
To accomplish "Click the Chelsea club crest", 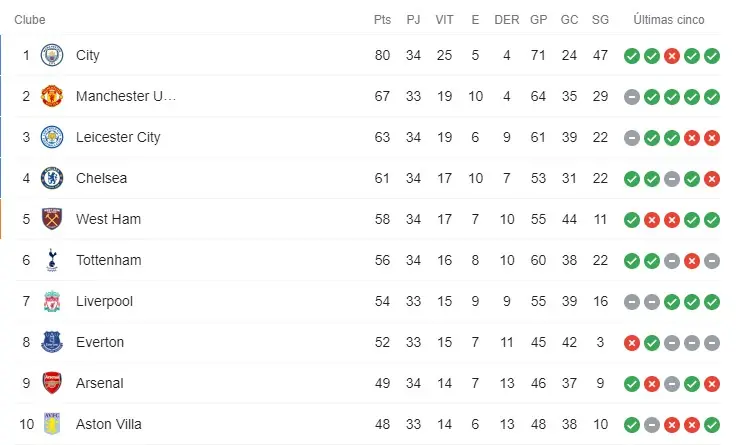I will 51,179.
